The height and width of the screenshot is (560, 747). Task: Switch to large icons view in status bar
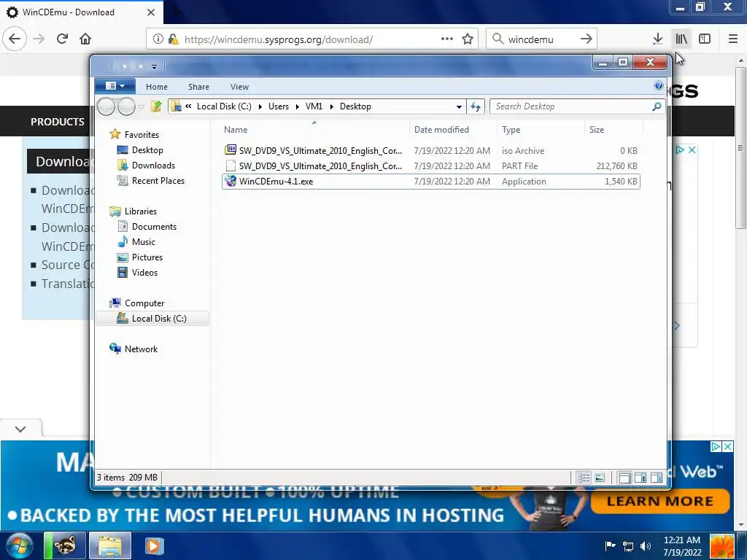tap(600, 478)
